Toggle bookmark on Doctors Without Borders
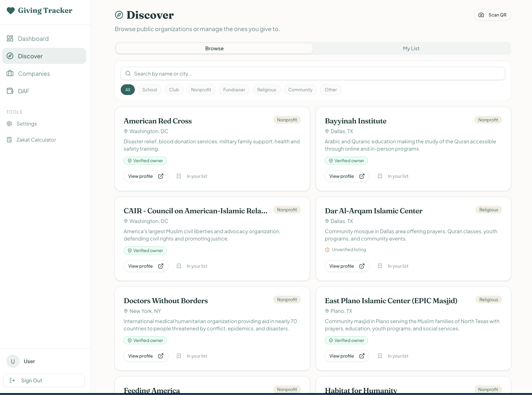 179,356
